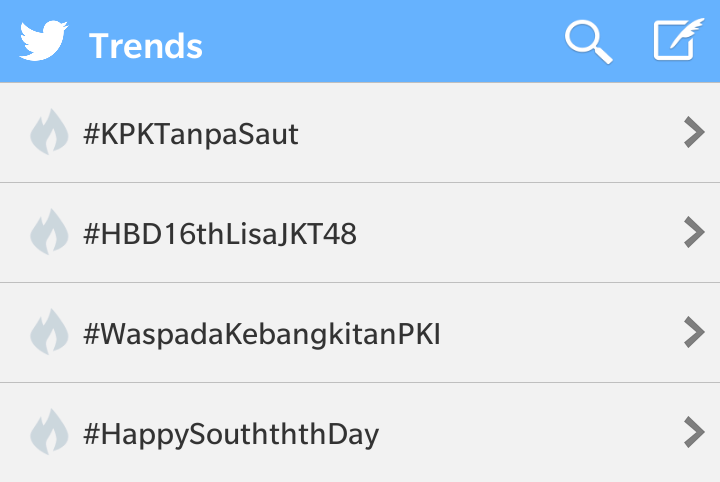
Task: Select the second trend row's empty area
Action: 519,233
